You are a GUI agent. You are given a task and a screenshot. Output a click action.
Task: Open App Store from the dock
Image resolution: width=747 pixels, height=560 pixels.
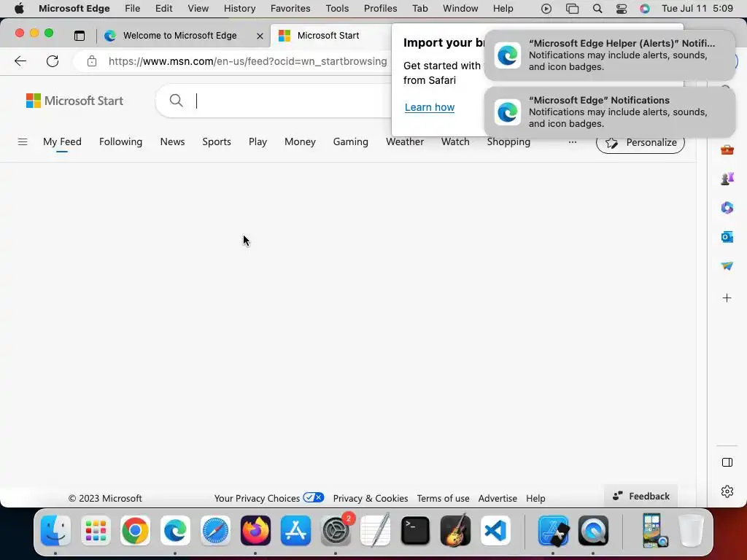coord(295,531)
